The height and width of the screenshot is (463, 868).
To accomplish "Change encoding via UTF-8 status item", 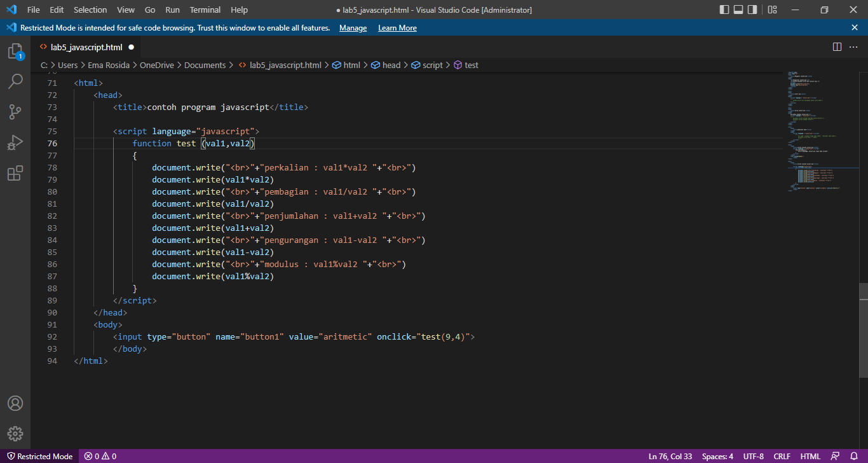I will [754, 456].
